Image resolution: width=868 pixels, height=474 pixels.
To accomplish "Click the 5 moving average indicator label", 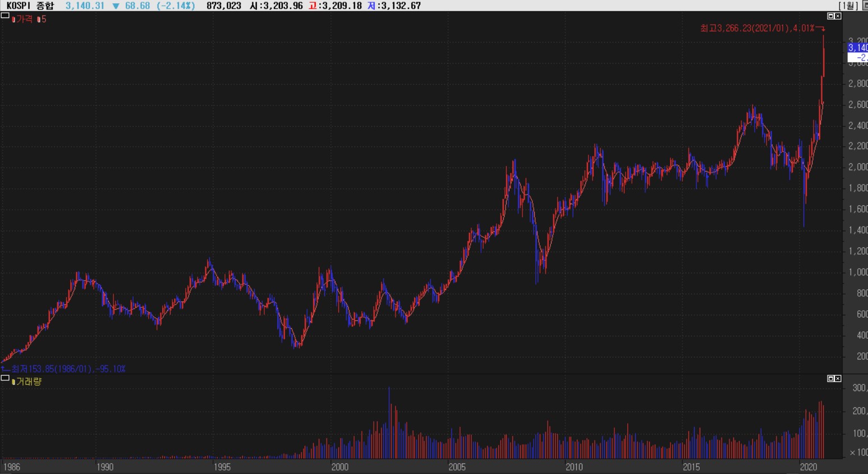I will pyautogui.click(x=42, y=19).
